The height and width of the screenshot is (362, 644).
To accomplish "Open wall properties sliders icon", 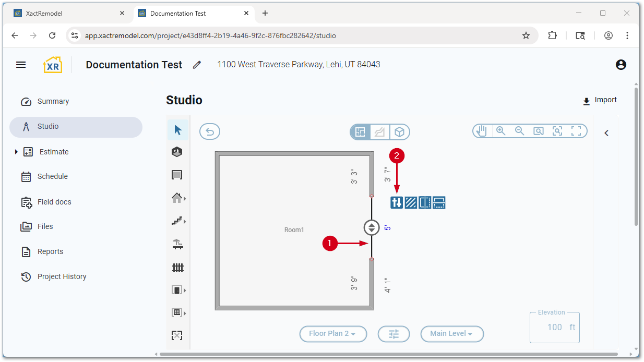I will click(x=397, y=203).
